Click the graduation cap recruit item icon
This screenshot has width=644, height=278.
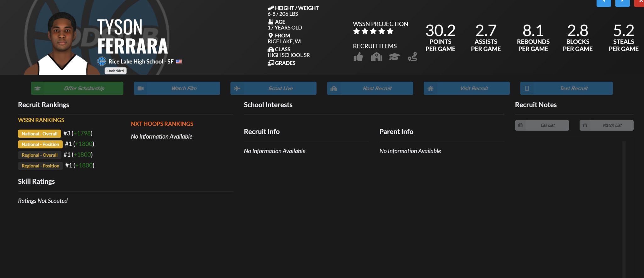[394, 57]
